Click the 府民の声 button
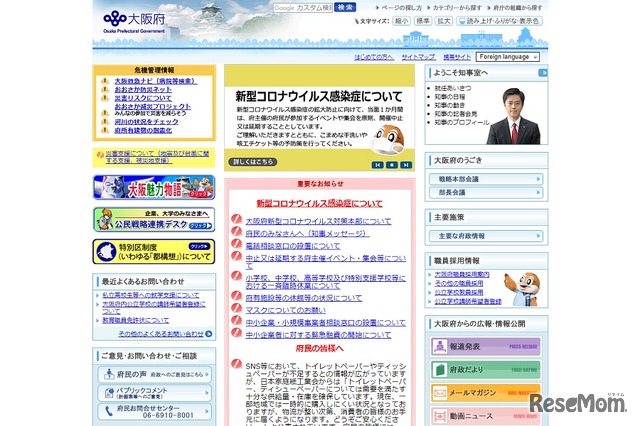 [x=155, y=374]
